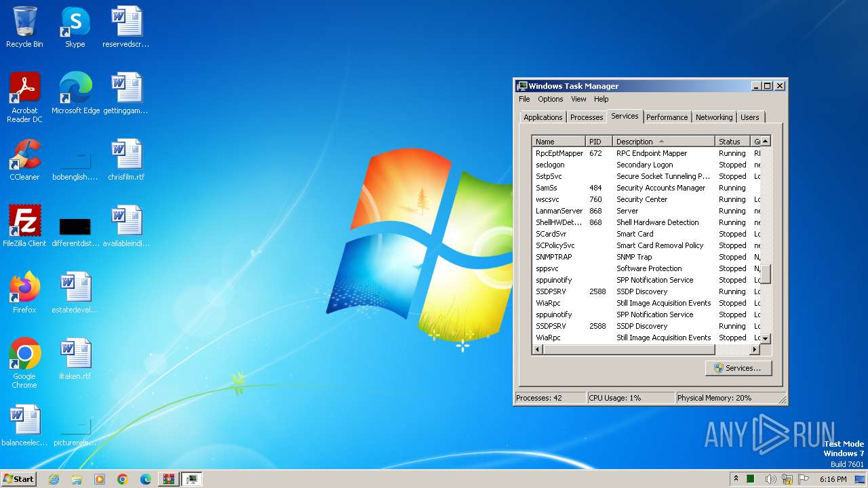This screenshot has width=868, height=488.
Task: Click the horizontal scrollbar left arrow
Action: click(x=538, y=350)
